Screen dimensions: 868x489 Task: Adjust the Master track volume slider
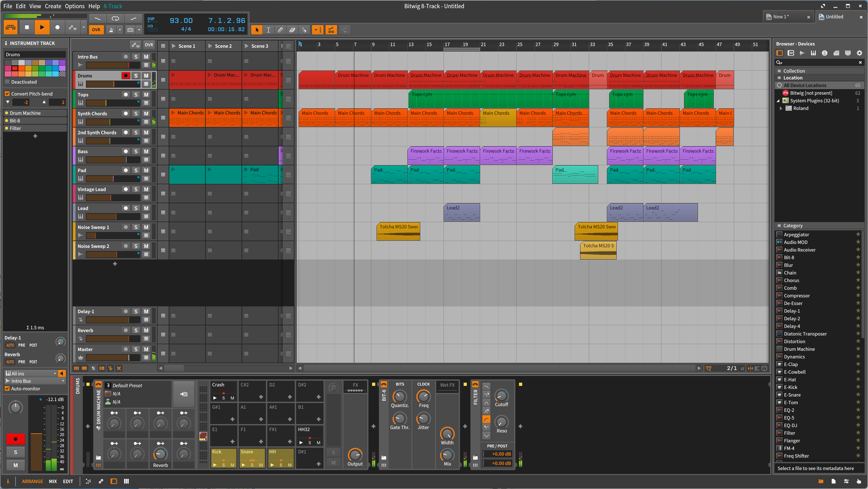tap(113, 358)
